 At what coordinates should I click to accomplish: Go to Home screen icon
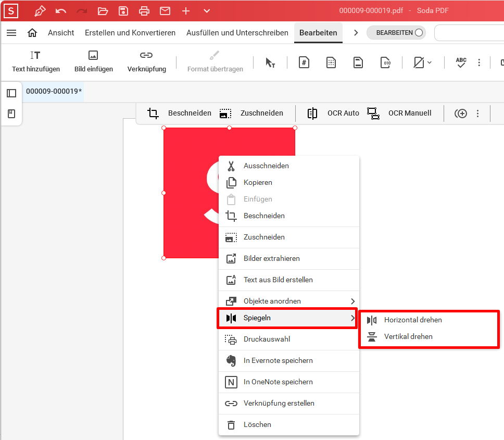click(x=32, y=33)
